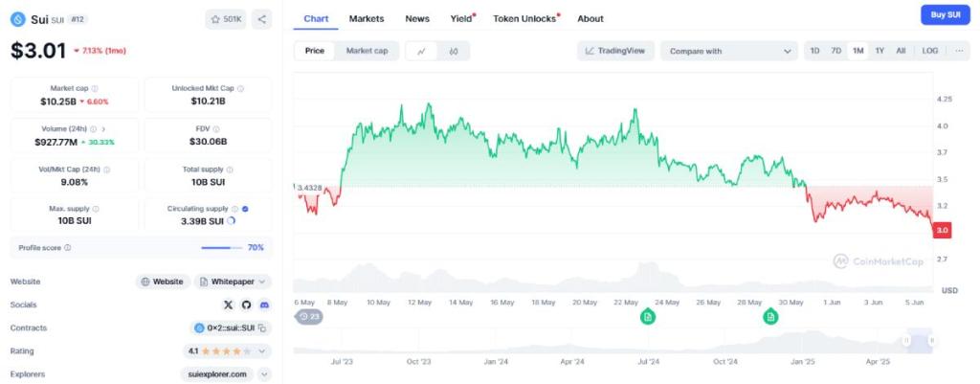Viewport: 980px width, 384px height.
Task: Click the event marker near 24 May
Action: tap(648, 317)
